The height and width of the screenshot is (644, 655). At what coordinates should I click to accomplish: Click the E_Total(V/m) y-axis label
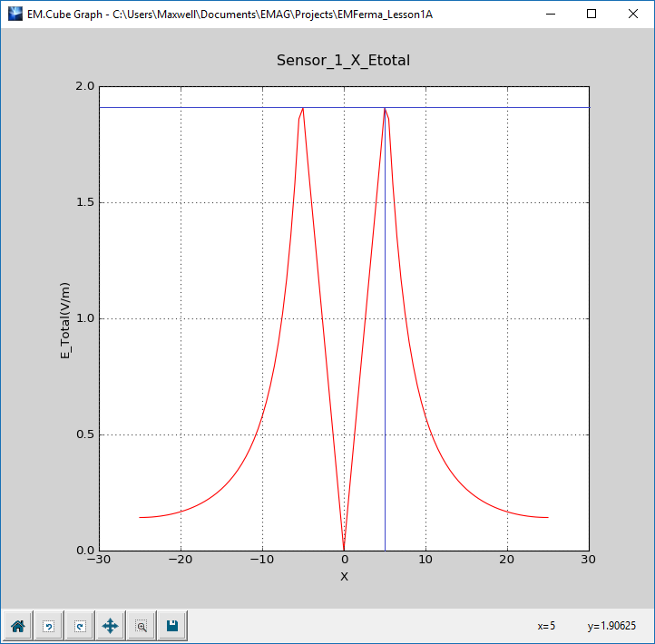tap(66, 318)
